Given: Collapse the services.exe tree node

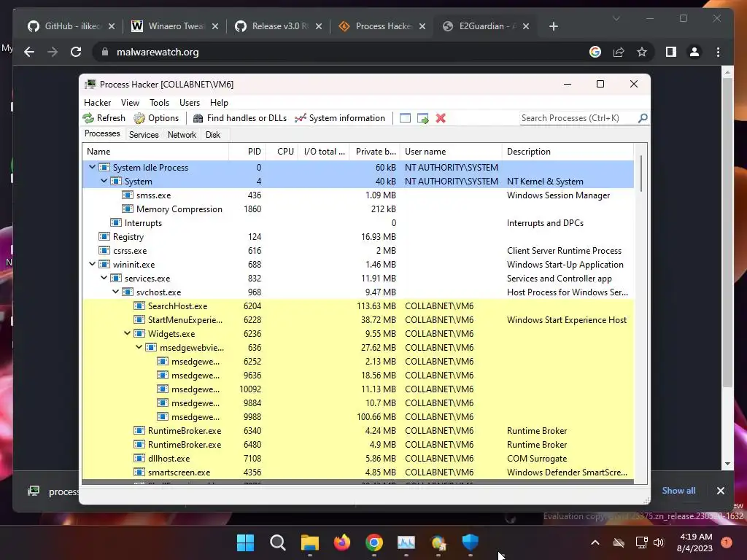Looking at the screenshot, I should click(104, 278).
